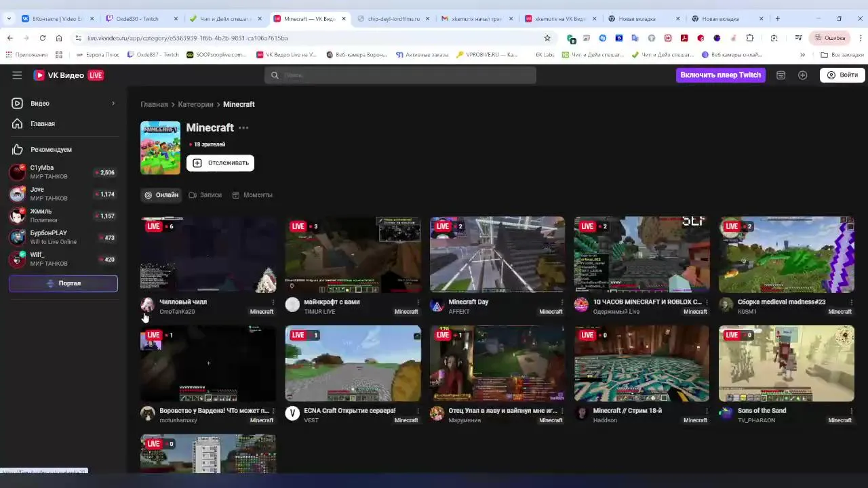This screenshot has width=868, height=488.
Task: Reload the page with browser refresh icon
Action: tap(43, 38)
